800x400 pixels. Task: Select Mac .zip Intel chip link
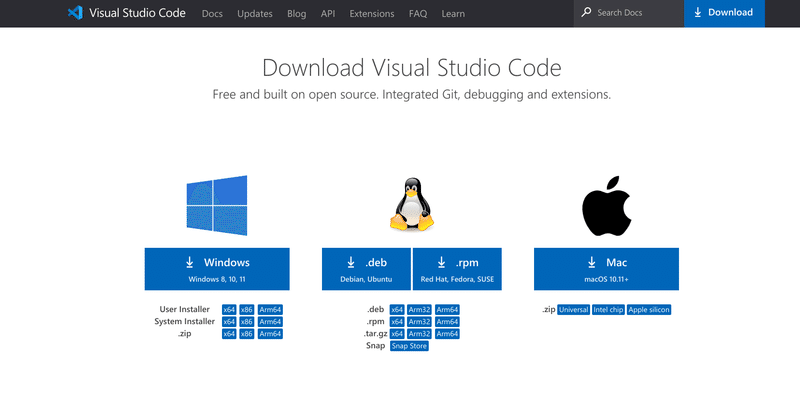(609, 310)
